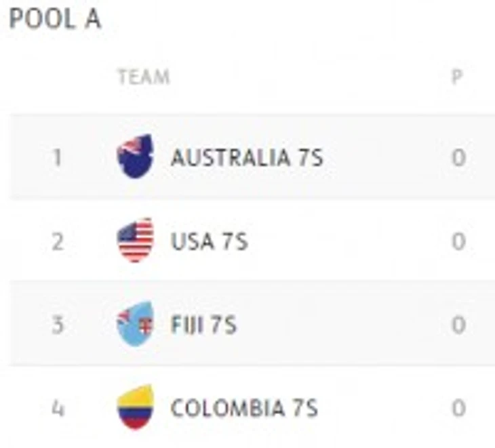
Task: Go to the USA 7s team name
Action: (x=210, y=241)
